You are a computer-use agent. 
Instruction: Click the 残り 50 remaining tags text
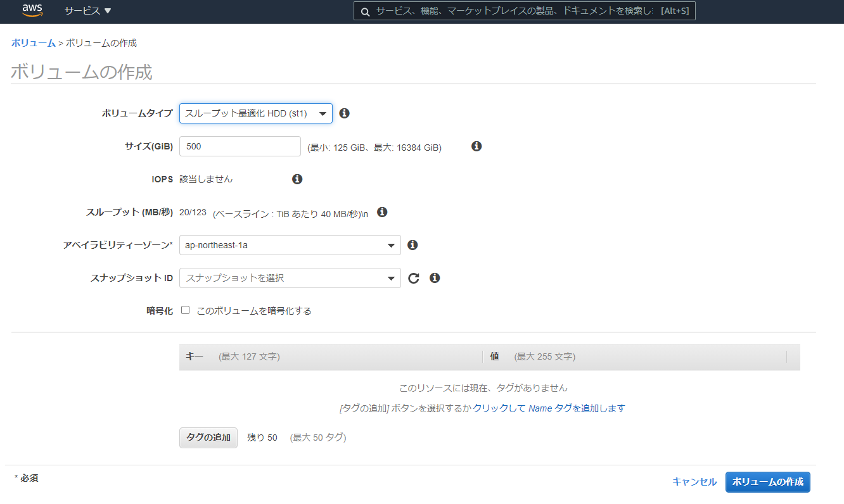[262, 438]
